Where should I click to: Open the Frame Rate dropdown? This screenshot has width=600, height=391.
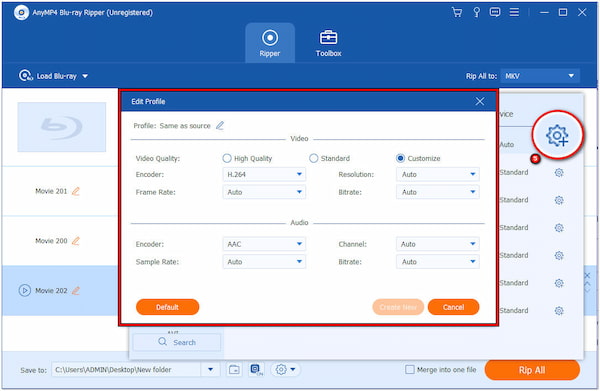click(264, 192)
